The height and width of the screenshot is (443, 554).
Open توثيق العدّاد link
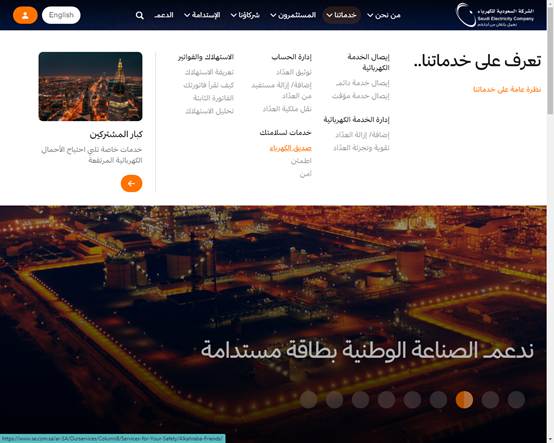coord(294,72)
